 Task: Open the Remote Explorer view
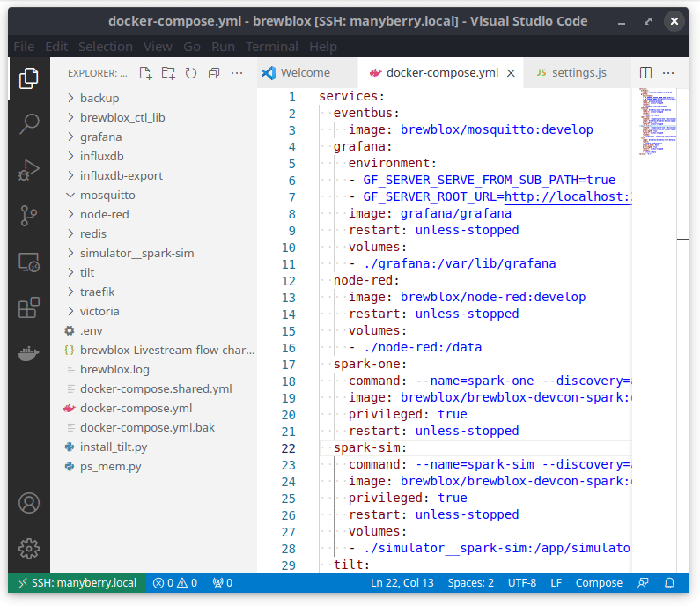28,262
